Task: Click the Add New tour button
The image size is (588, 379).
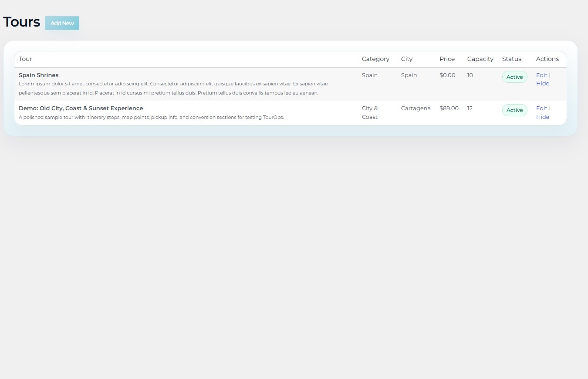Action: tap(62, 23)
